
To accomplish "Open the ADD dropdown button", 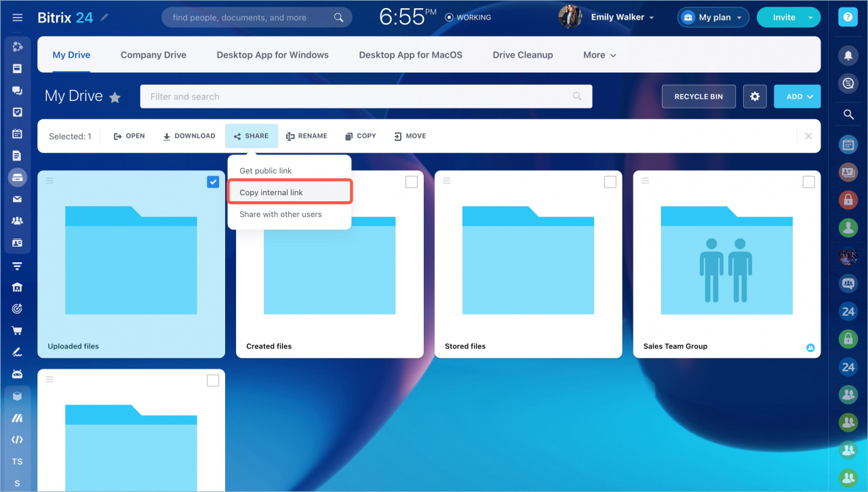I will tap(797, 96).
